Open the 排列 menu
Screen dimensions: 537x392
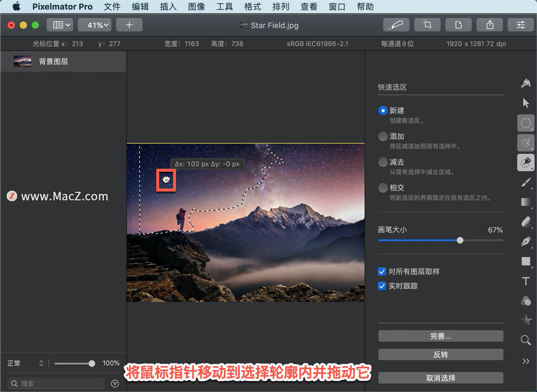click(x=281, y=7)
